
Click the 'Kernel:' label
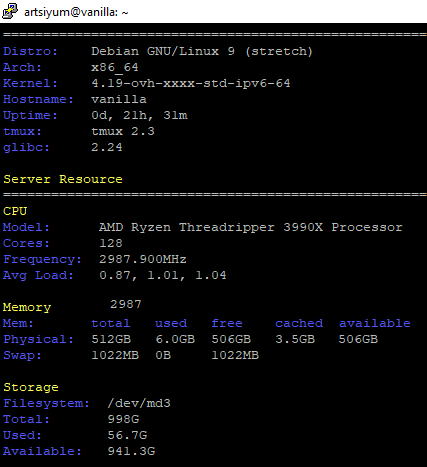tap(30, 83)
